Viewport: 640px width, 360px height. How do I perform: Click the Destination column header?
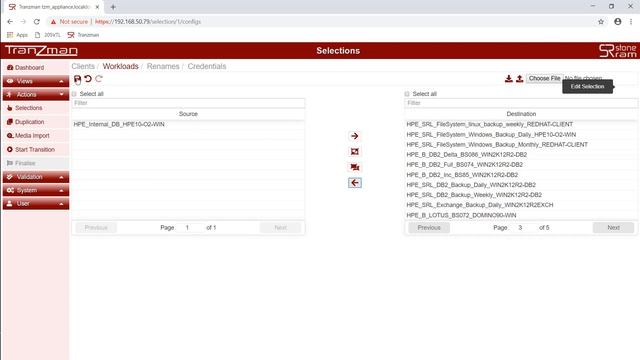click(521, 114)
